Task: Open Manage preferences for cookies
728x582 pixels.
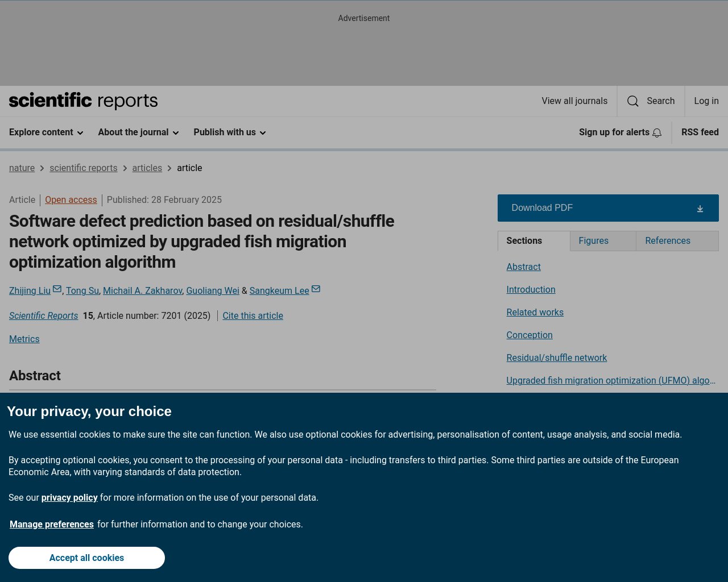Action: click(x=52, y=524)
